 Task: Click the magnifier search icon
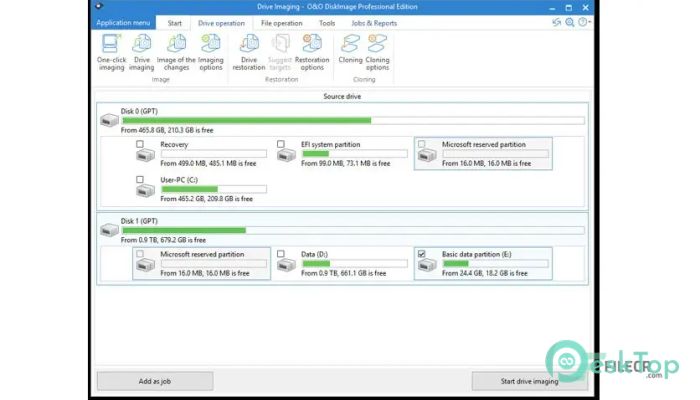pos(570,22)
